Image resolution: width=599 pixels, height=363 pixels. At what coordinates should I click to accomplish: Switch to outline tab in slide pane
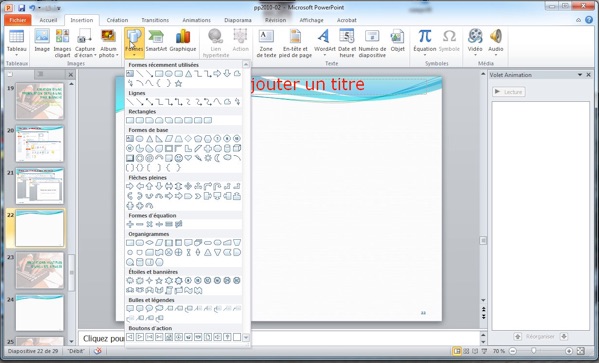40,75
